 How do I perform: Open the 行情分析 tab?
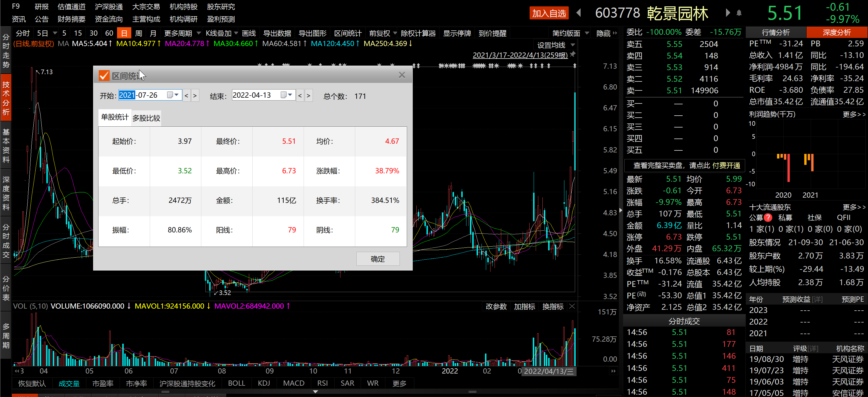(776, 32)
